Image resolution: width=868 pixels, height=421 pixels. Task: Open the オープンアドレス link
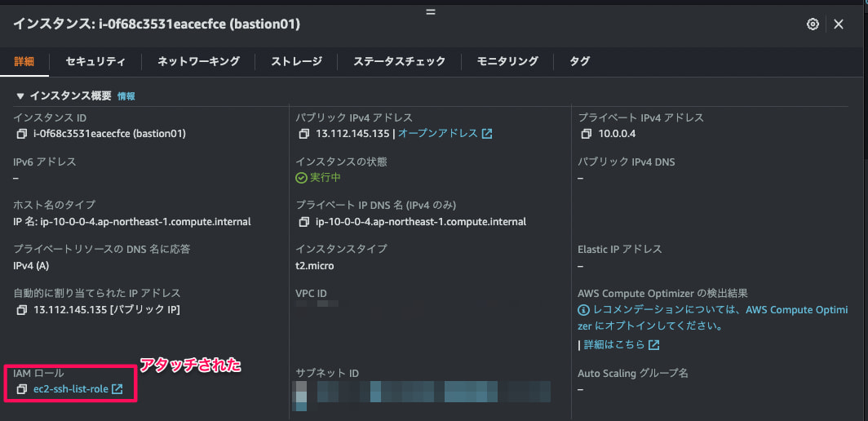tap(438, 134)
